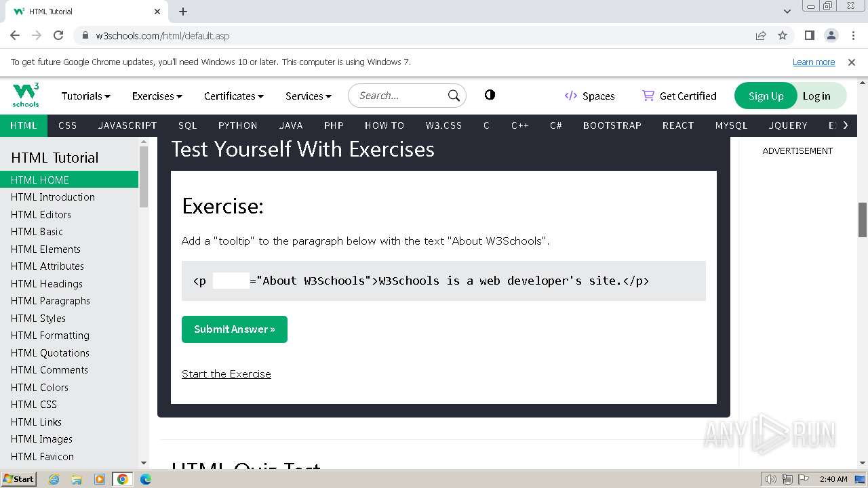Click the Get Certified link text
Viewport: 868px width, 488px height.
tap(688, 96)
